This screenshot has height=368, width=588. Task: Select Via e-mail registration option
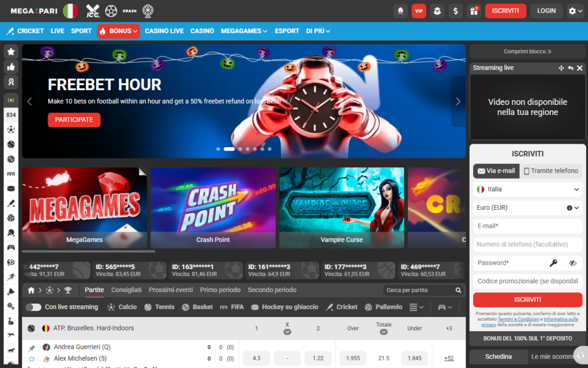click(496, 171)
